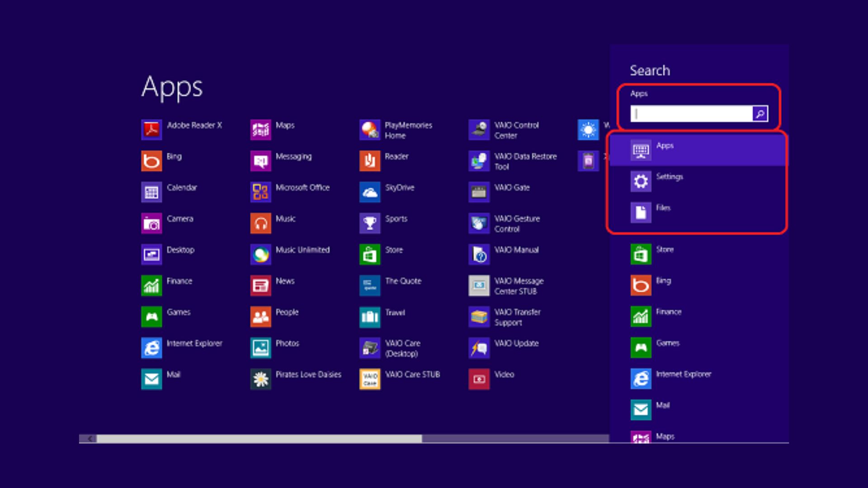Launch Finance in the Apps list
This screenshot has height=488, width=868.
click(x=151, y=286)
